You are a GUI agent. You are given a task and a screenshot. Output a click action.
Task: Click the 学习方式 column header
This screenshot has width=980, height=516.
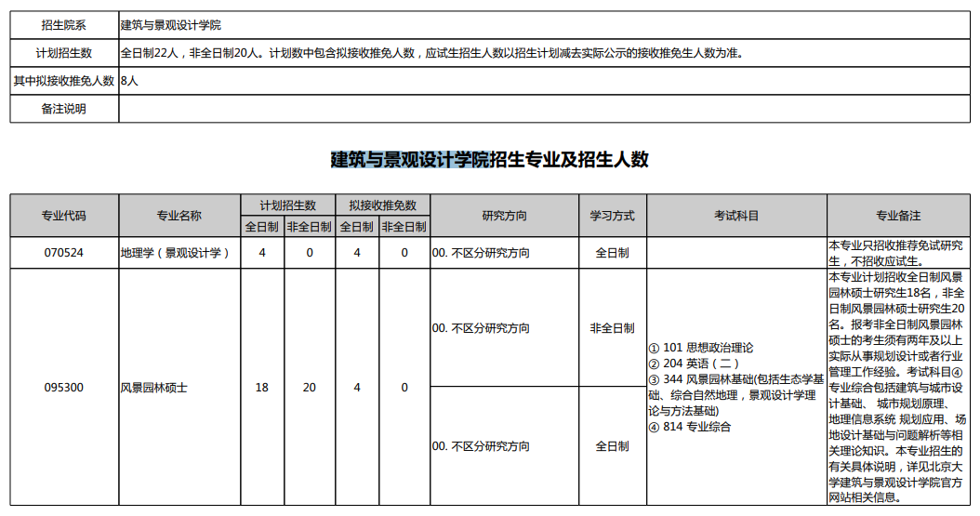(613, 216)
